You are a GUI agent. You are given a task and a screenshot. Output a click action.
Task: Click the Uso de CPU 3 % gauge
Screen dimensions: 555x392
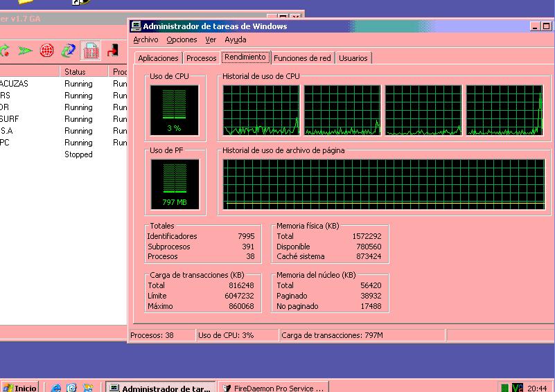174,110
